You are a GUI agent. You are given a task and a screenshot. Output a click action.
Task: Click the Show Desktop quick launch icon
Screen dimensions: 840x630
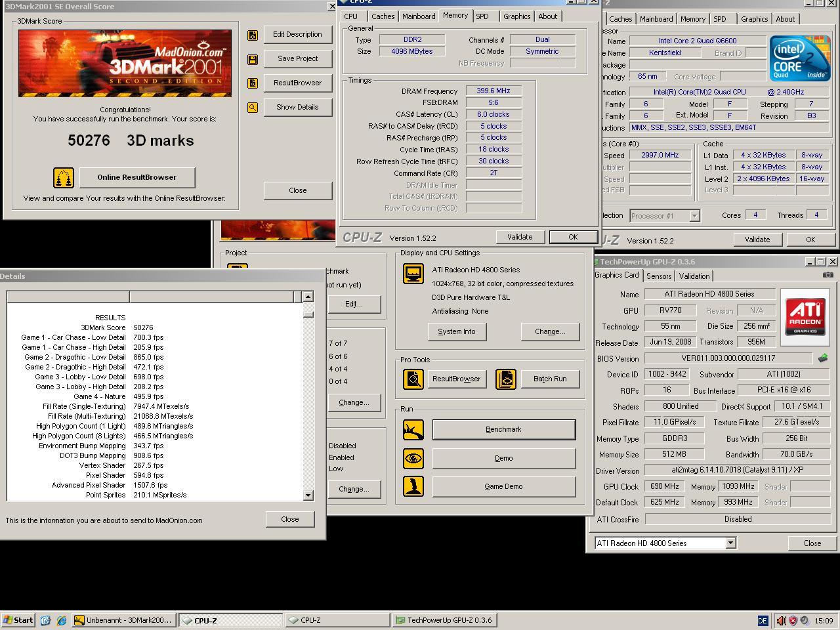45,620
